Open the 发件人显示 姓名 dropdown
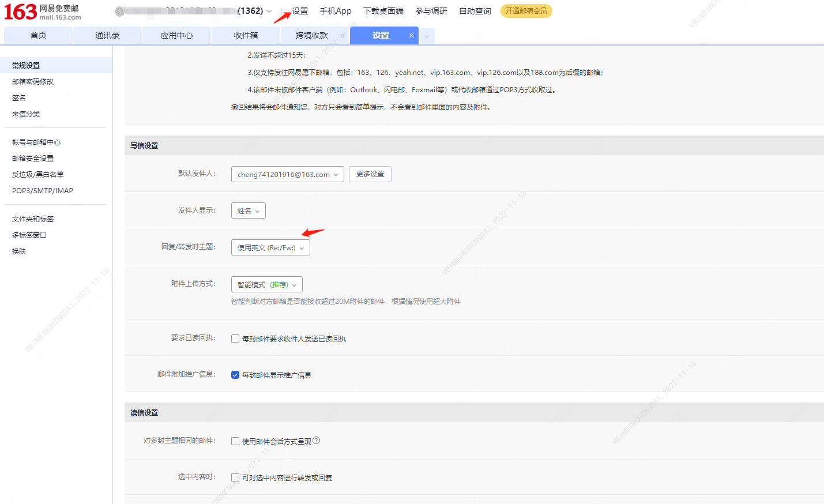This screenshot has width=824, height=504. pos(248,210)
